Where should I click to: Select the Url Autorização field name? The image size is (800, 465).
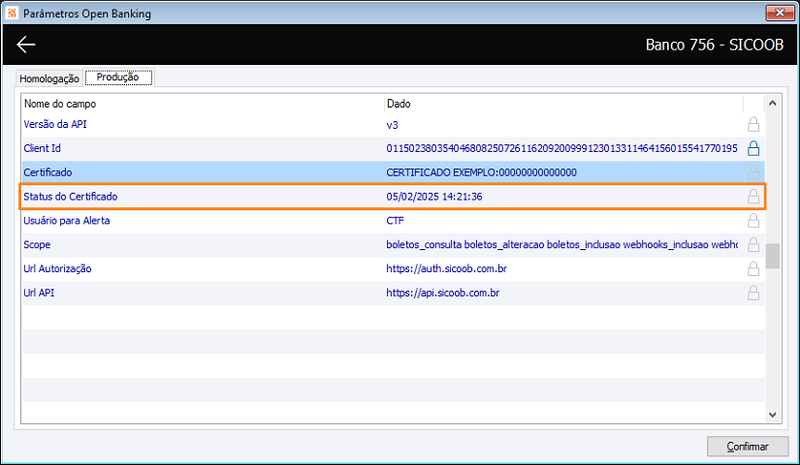tap(57, 268)
